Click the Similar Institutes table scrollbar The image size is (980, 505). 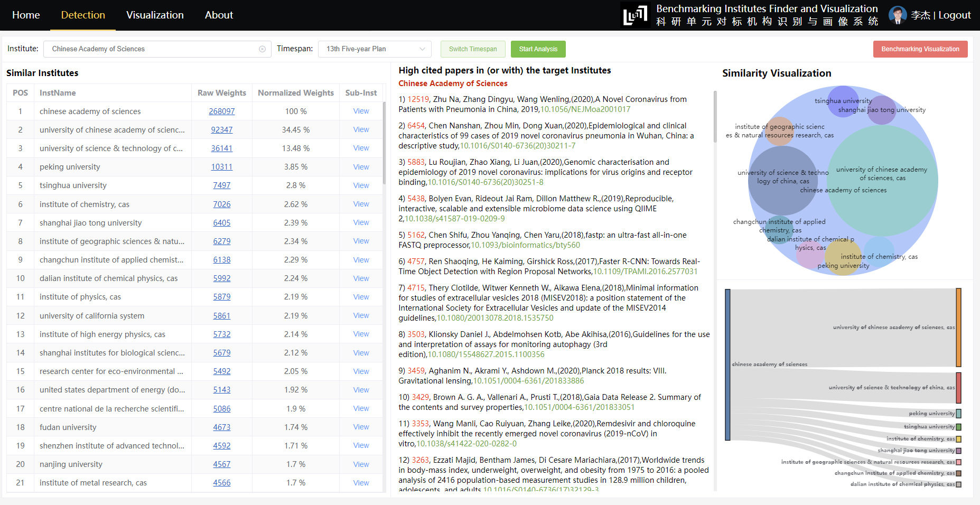point(384,143)
